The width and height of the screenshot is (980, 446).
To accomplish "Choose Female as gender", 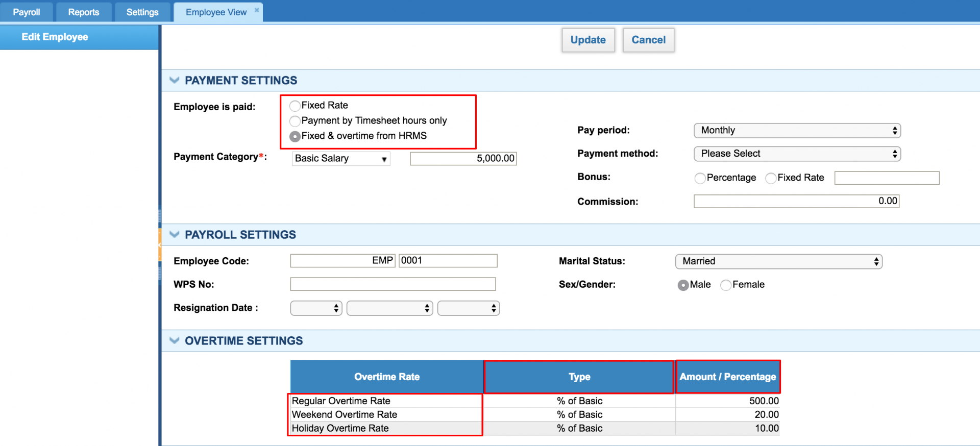I will coord(726,285).
